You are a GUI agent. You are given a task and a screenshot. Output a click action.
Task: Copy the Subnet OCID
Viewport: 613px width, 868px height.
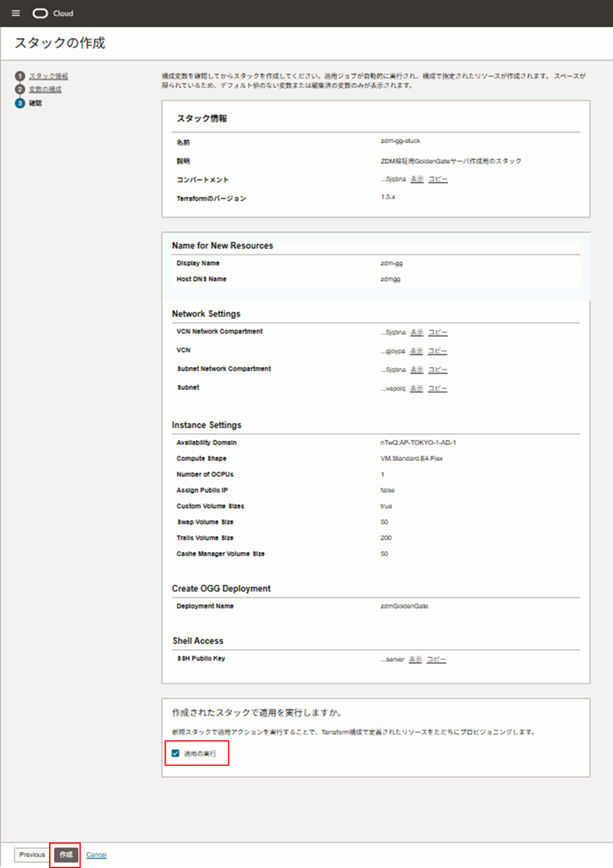(x=437, y=389)
